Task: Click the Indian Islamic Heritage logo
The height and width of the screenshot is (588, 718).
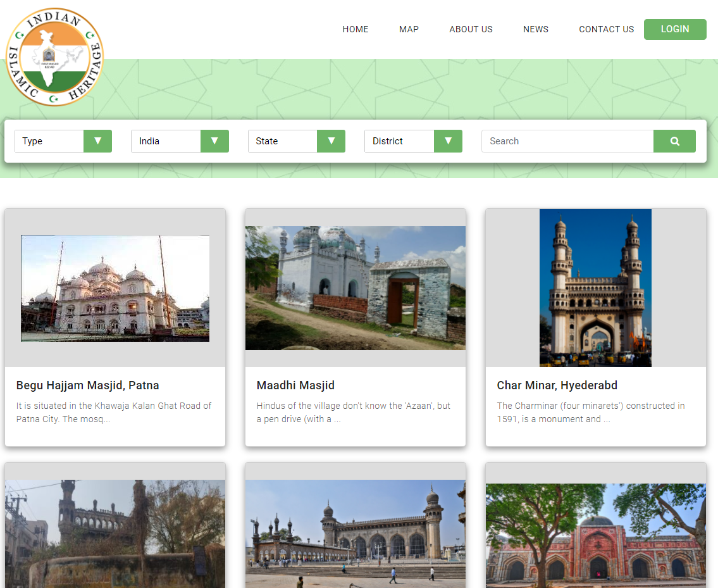Action: 54,57
